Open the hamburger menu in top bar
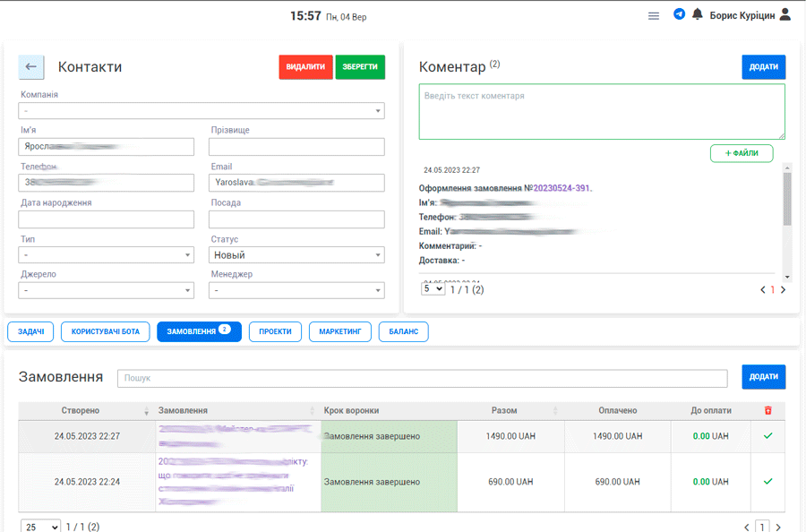Image resolution: width=806 pixels, height=532 pixels. point(654,15)
